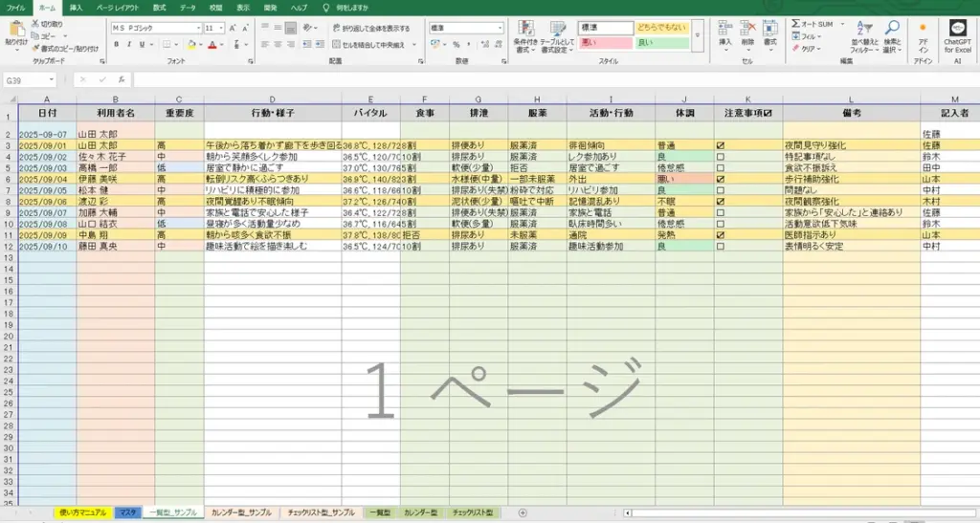Switch to the 挿入 (Insert) ribbon tab
The width and height of the screenshot is (980, 523).
(x=76, y=8)
